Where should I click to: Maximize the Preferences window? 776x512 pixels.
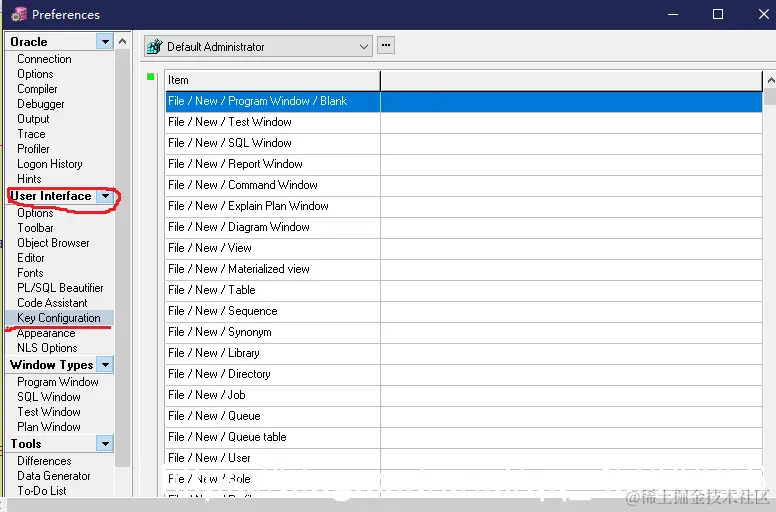tap(718, 14)
